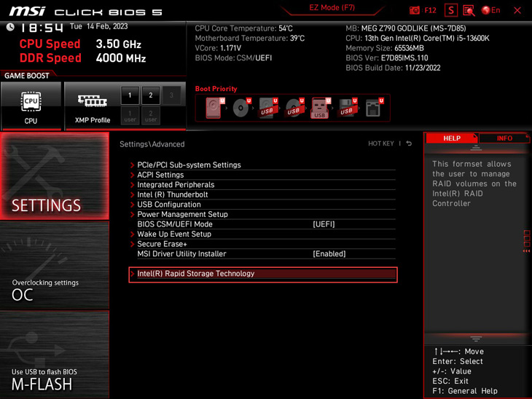Open M-FLASH to flash BIOS

pos(55,355)
